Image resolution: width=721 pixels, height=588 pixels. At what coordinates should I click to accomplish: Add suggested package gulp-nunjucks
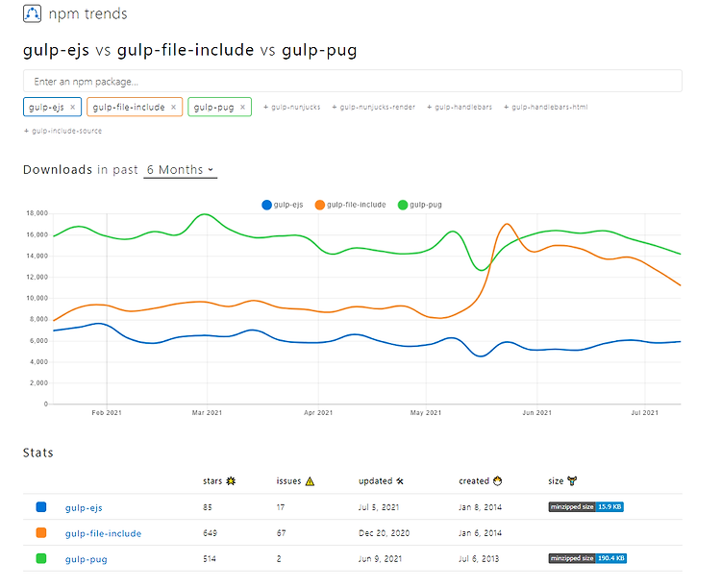[x=291, y=107]
